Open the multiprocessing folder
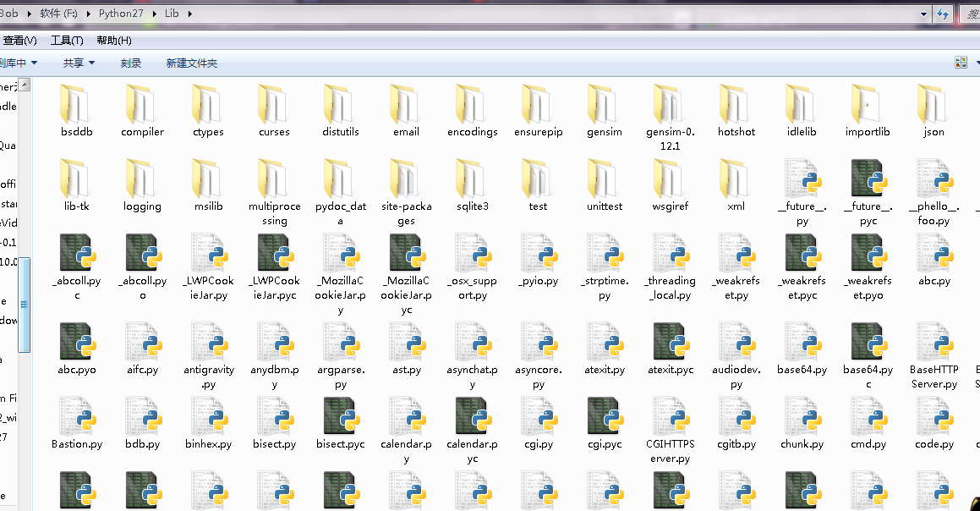Viewport: 980px width, 511px height. click(x=274, y=192)
